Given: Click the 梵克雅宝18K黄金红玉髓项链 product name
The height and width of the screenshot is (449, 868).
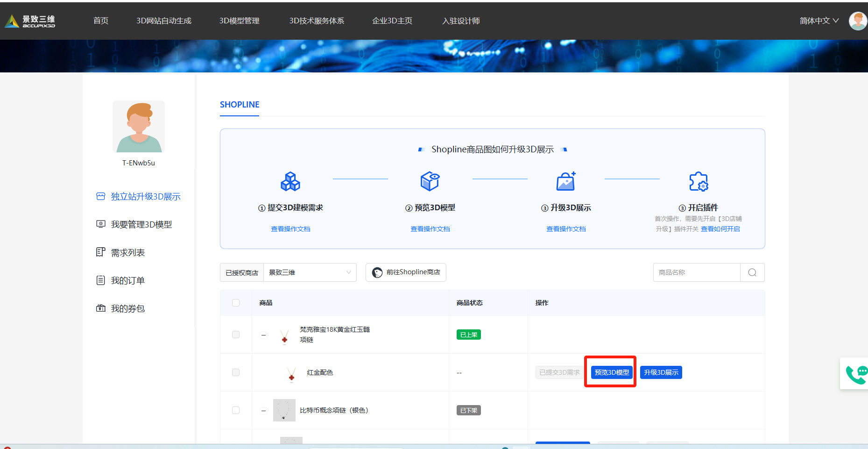Looking at the screenshot, I should pos(335,335).
